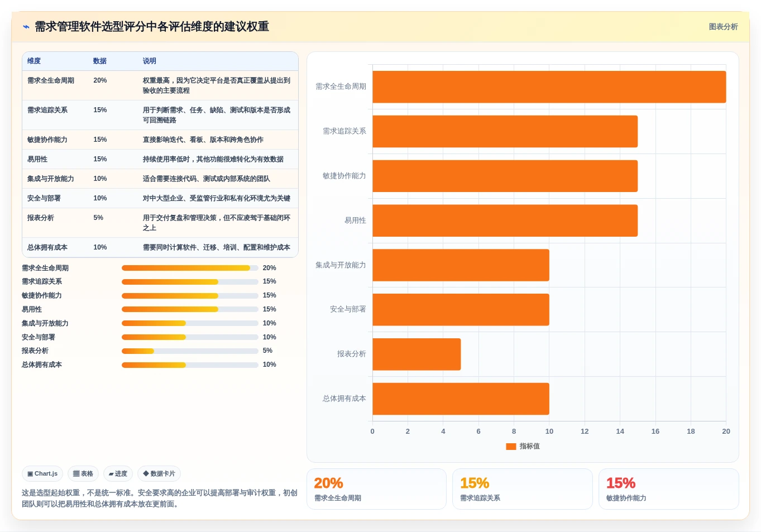Click the 20% cell in 需求全生命周期 row
The image size is (761, 532).
click(x=100, y=80)
